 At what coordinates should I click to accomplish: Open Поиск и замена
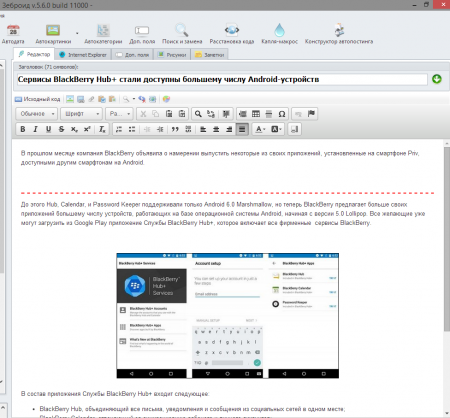[182, 34]
